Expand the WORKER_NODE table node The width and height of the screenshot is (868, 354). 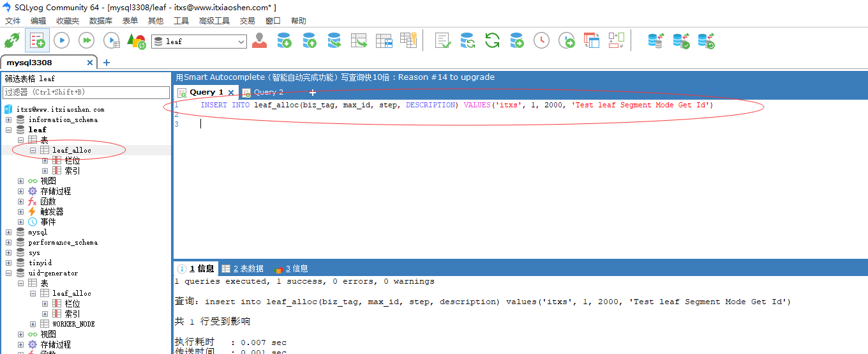click(33, 324)
